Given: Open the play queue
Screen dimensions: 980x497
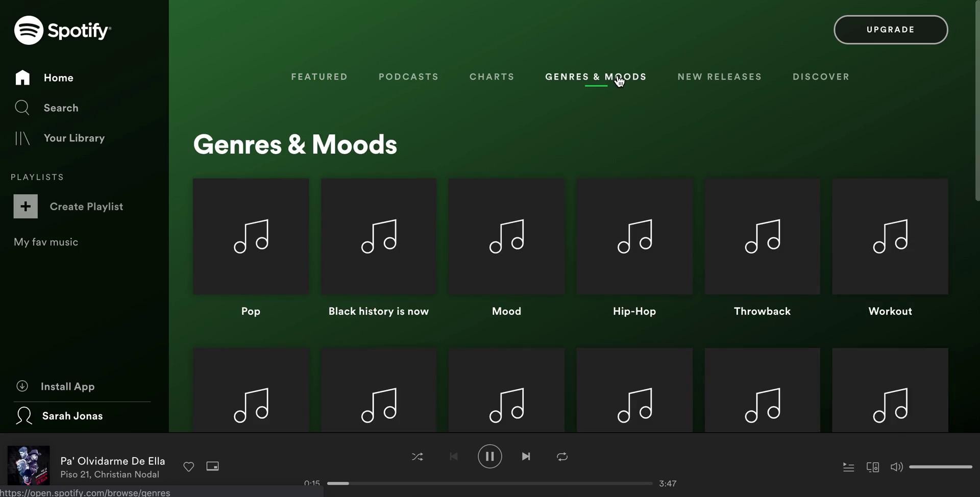Looking at the screenshot, I should (x=848, y=467).
